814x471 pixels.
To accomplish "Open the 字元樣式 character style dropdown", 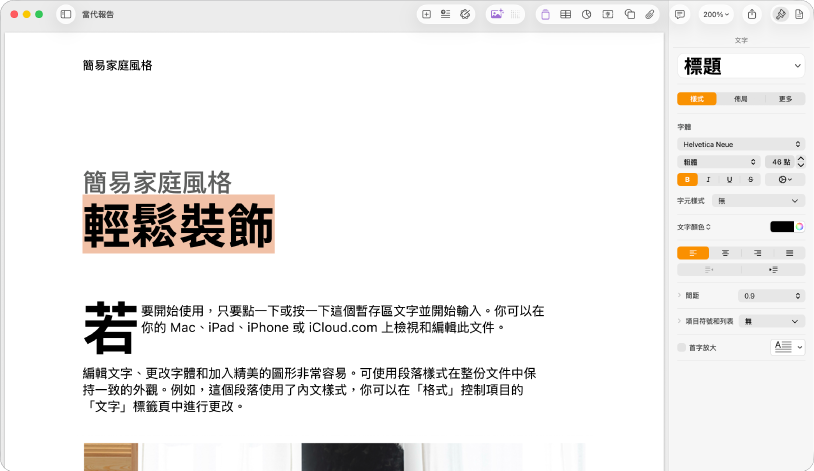I will 758,200.
